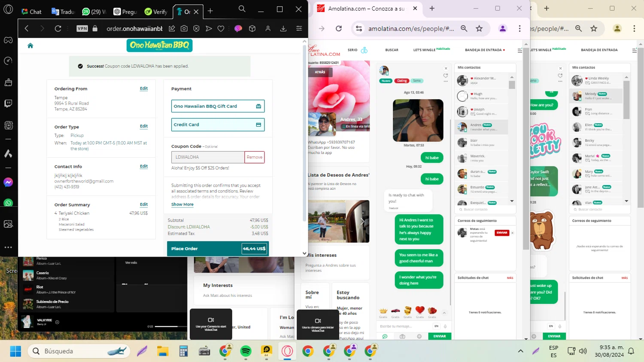
Task: Edit the Contact Info section
Action: click(144, 166)
